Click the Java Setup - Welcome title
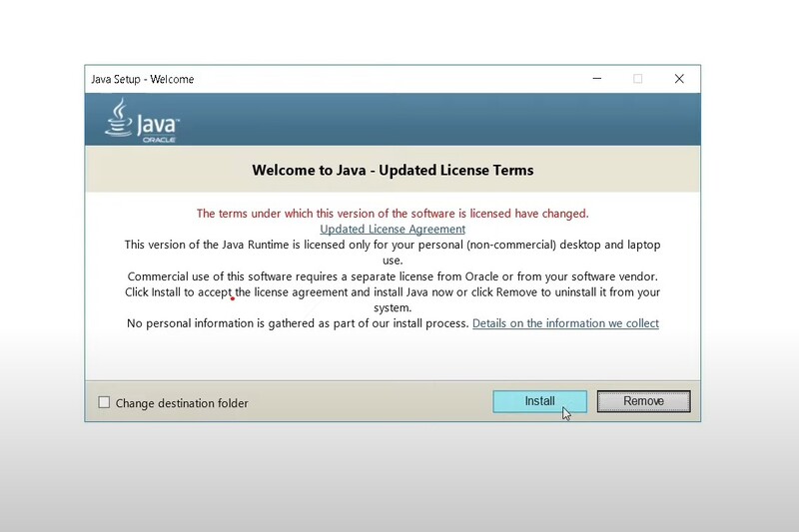 pos(143,80)
